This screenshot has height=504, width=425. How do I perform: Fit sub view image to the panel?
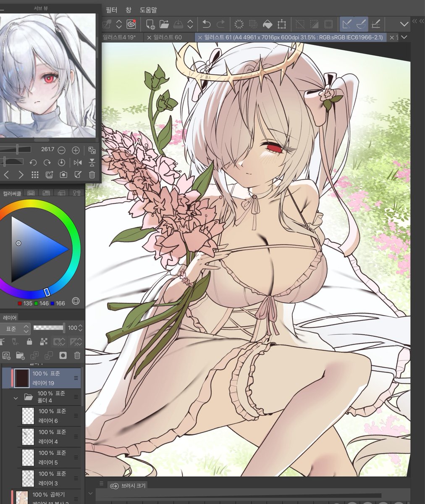coord(92,150)
